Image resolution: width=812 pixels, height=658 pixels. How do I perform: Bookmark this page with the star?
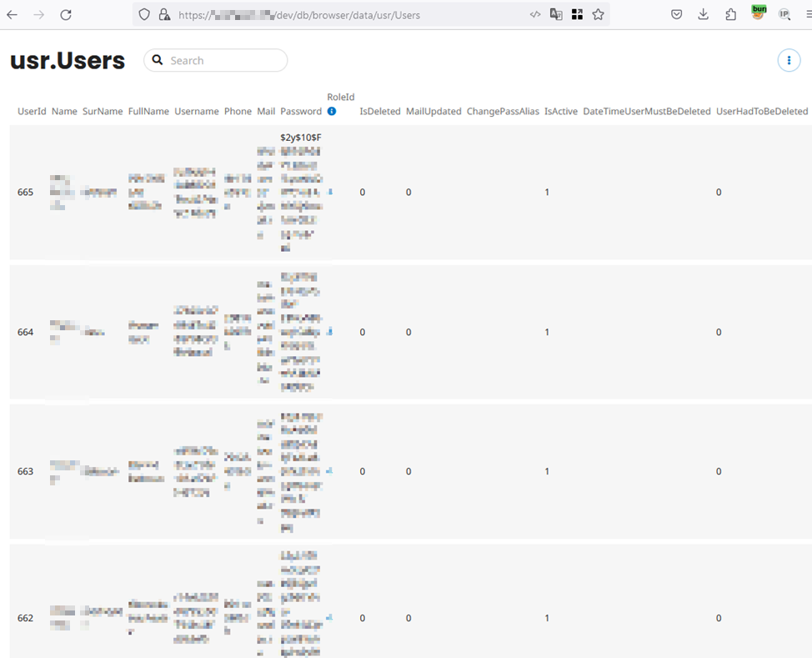tap(598, 14)
